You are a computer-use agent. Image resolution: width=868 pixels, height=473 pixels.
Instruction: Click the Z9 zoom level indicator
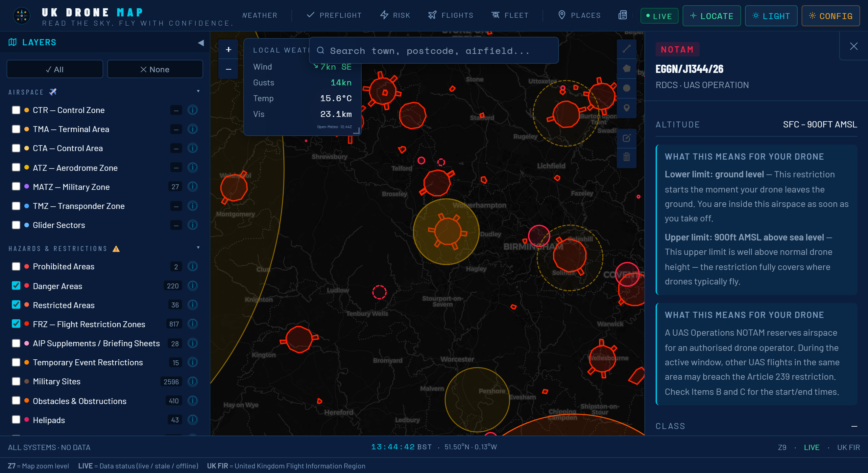point(782,447)
